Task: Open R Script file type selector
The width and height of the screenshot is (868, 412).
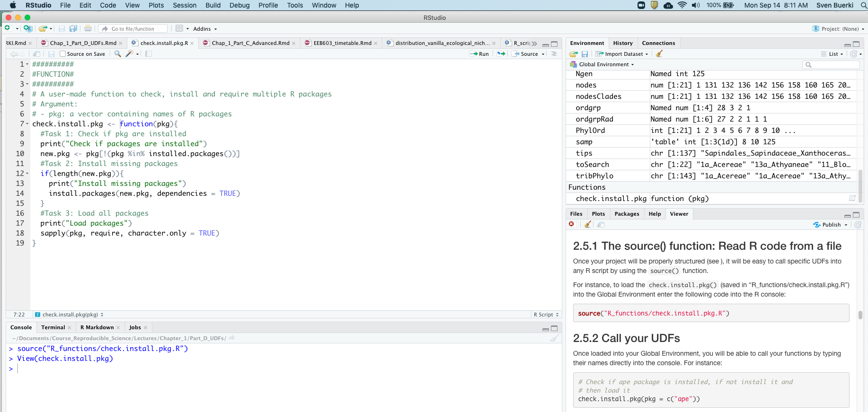Action: pos(546,315)
